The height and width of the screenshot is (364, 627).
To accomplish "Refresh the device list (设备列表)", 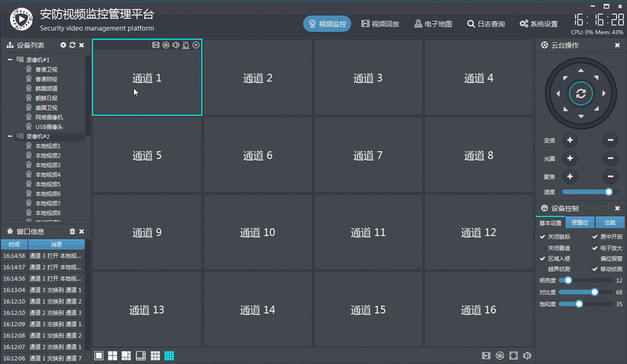I will 72,45.
